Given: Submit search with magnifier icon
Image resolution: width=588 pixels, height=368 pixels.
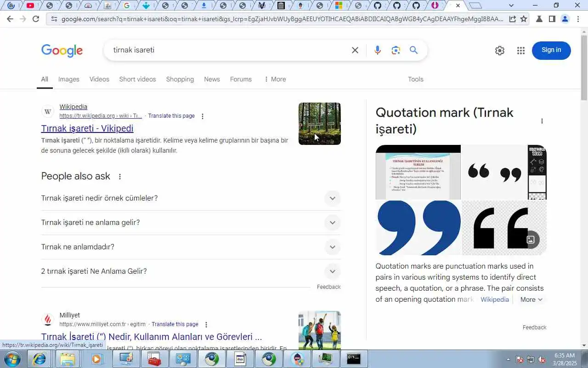Looking at the screenshot, I should coord(414,50).
